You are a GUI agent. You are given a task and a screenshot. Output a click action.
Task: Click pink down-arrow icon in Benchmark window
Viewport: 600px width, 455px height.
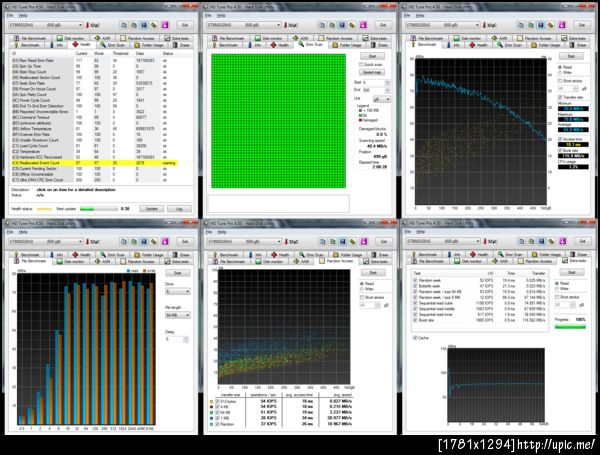click(562, 25)
